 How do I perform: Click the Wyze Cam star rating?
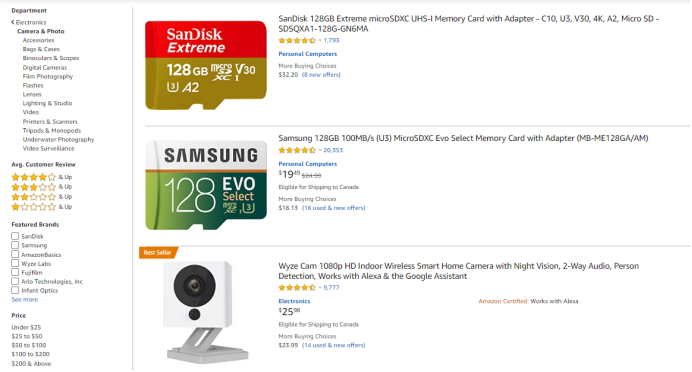tap(297, 287)
